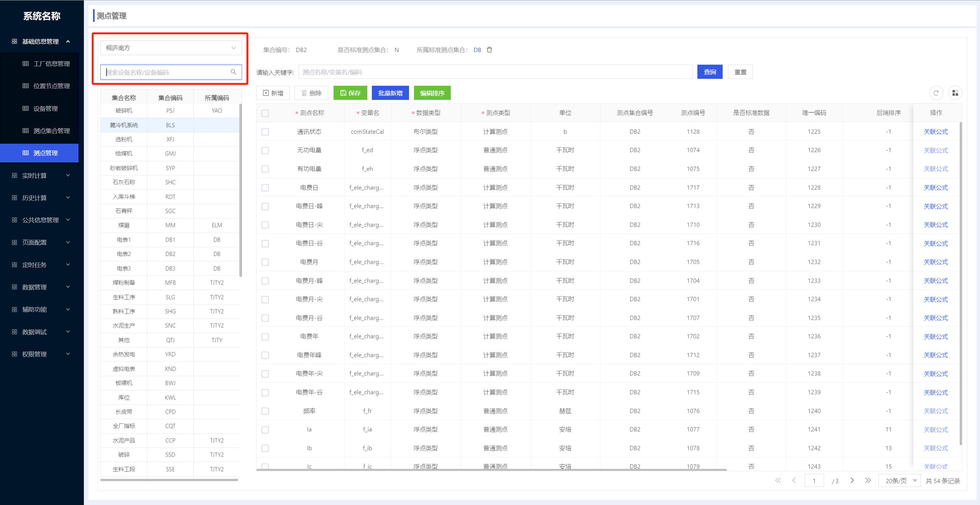
Task: Click the 权限管理 grid icon
Action: point(15,354)
